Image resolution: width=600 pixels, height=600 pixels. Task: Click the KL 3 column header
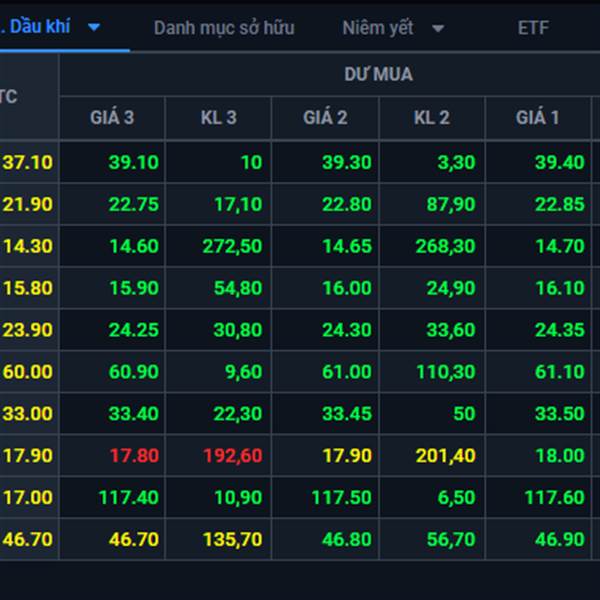[x=218, y=117]
